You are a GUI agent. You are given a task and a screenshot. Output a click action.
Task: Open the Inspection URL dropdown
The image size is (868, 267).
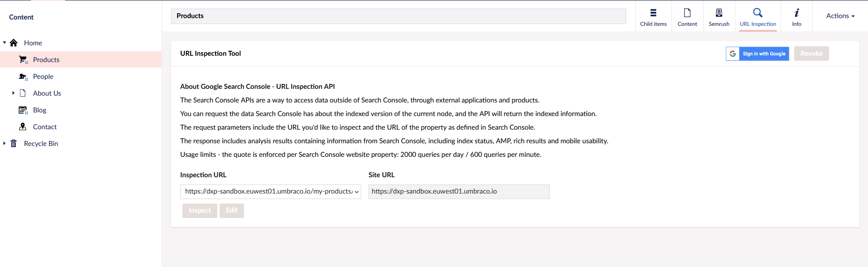270,192
